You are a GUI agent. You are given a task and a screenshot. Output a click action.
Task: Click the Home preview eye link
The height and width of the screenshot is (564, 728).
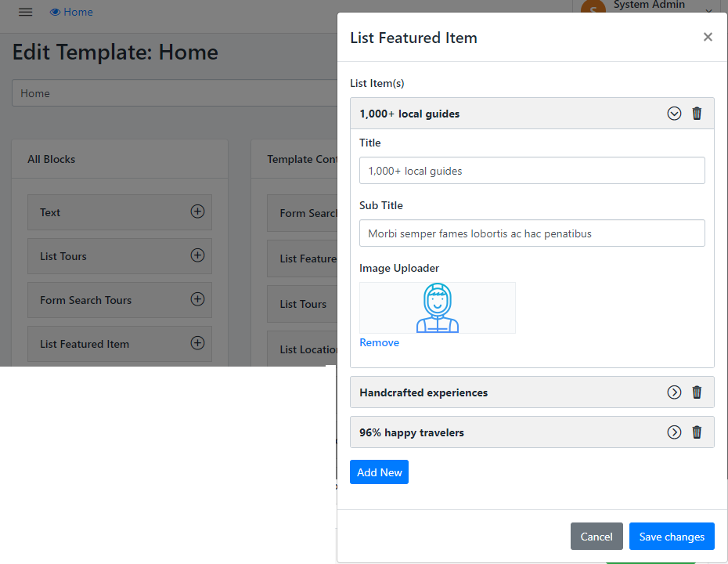click(x=71, y=12)
